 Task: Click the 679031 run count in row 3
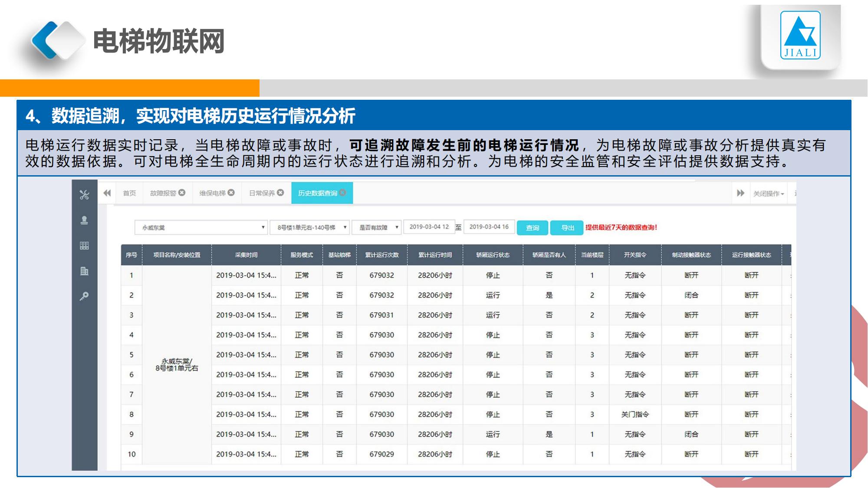tap(382, 315)
